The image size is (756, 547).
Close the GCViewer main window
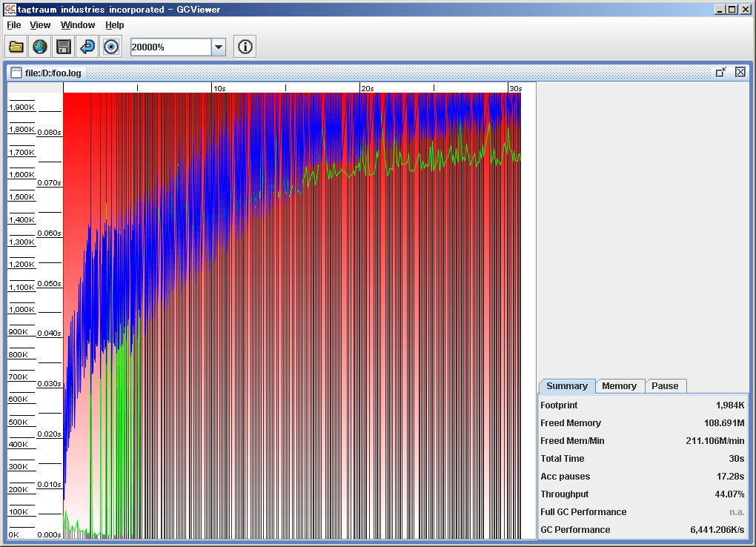tap(744, 9)
